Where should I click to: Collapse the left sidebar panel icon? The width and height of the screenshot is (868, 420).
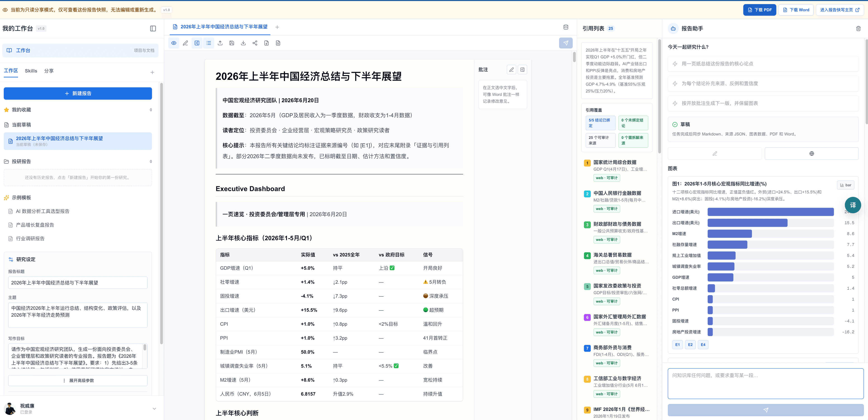pos(153,28)
